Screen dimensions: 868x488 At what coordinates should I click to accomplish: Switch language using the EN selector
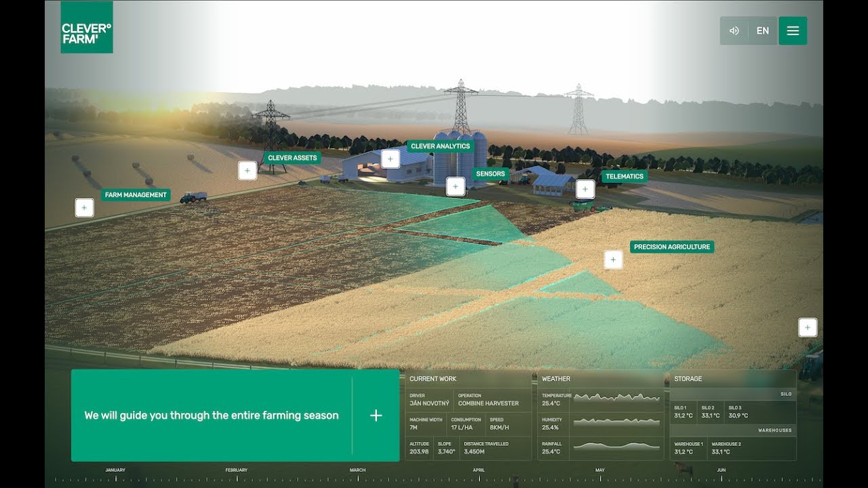pyautogui.click(x=763, y=30)
